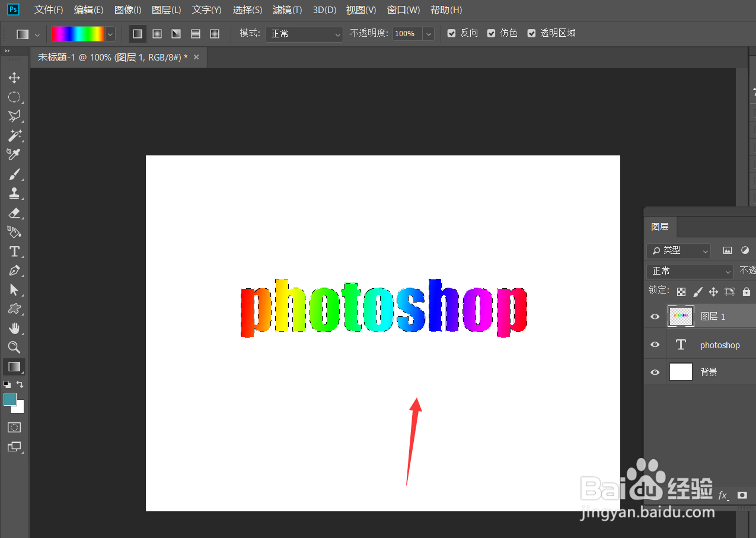Select the Pen tool
This screenshot has width=756, height=538.
[x=14, y=270]
